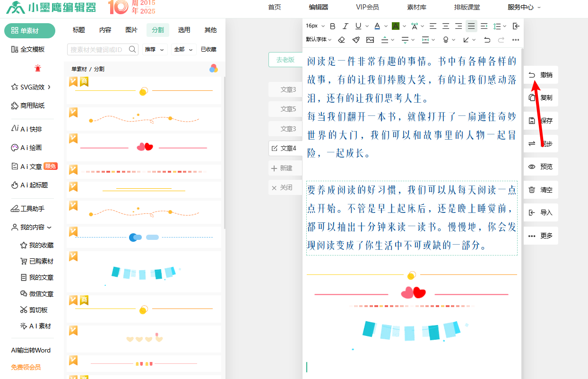Image resolution: width=588 pixels, height=379 pixels.
Task: Toggle italic text formatting
Action: [346, 26]
